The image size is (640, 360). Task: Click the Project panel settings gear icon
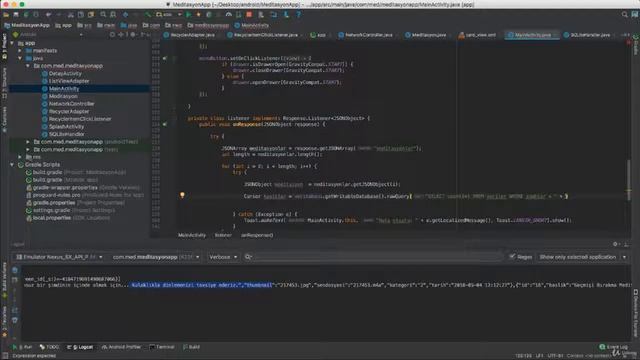[x=133, y=35]
